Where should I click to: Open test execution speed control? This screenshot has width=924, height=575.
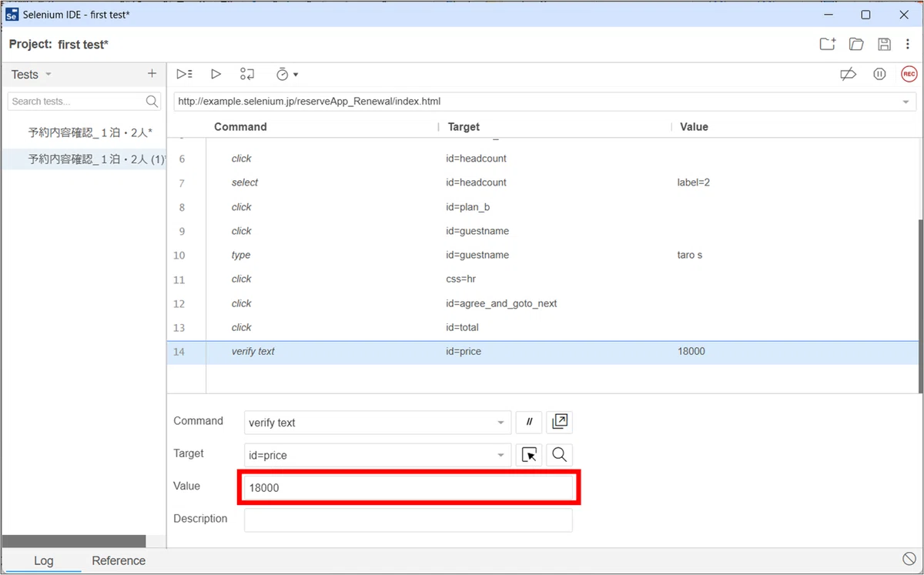pyautogui.click(x=286, y=75)
